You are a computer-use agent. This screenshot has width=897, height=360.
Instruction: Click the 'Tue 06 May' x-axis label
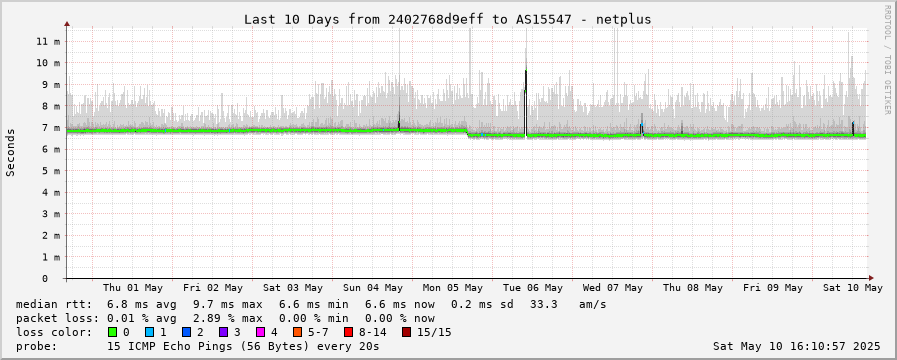pos(533,288)
